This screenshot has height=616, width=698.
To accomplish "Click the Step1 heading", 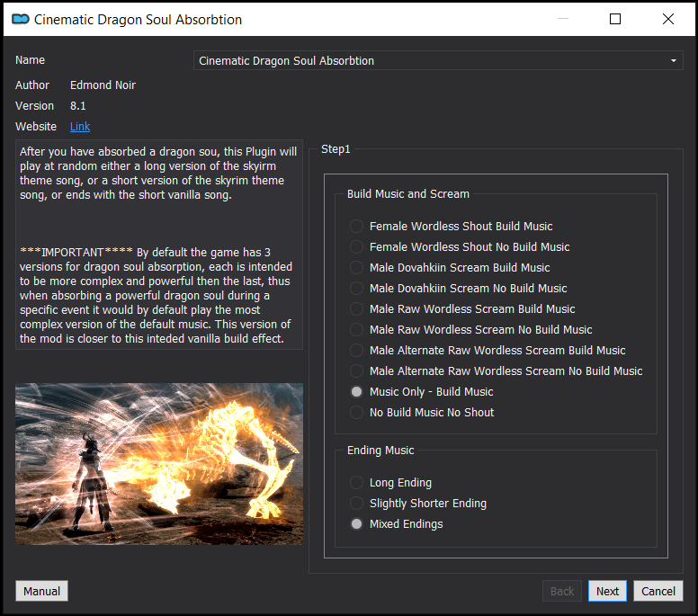I will point(336,149).
